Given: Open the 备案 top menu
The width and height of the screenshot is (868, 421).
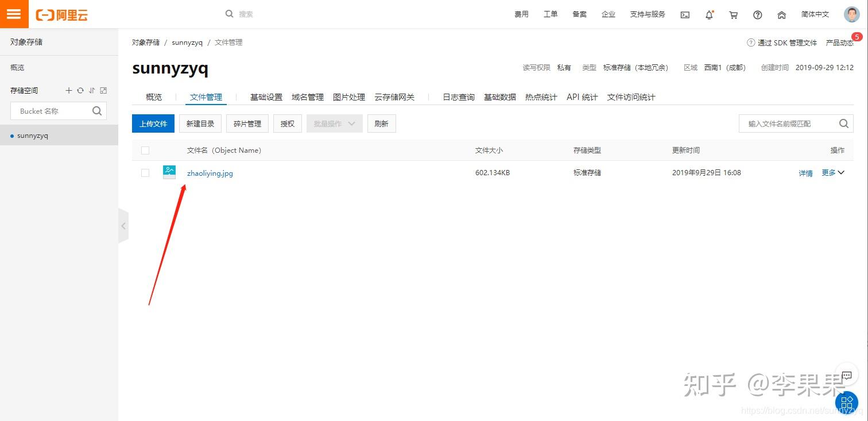Looking at the screenshot, I should point(579,14).
